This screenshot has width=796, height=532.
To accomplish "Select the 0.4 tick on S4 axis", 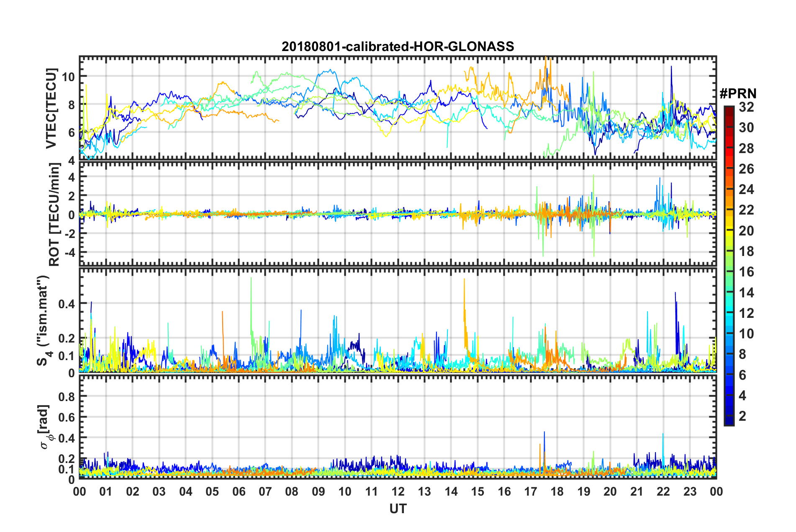I will [67, 304].
